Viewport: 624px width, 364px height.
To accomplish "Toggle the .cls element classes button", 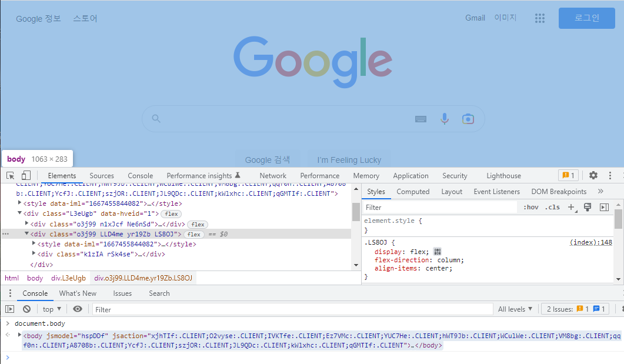I will point(552,207).
